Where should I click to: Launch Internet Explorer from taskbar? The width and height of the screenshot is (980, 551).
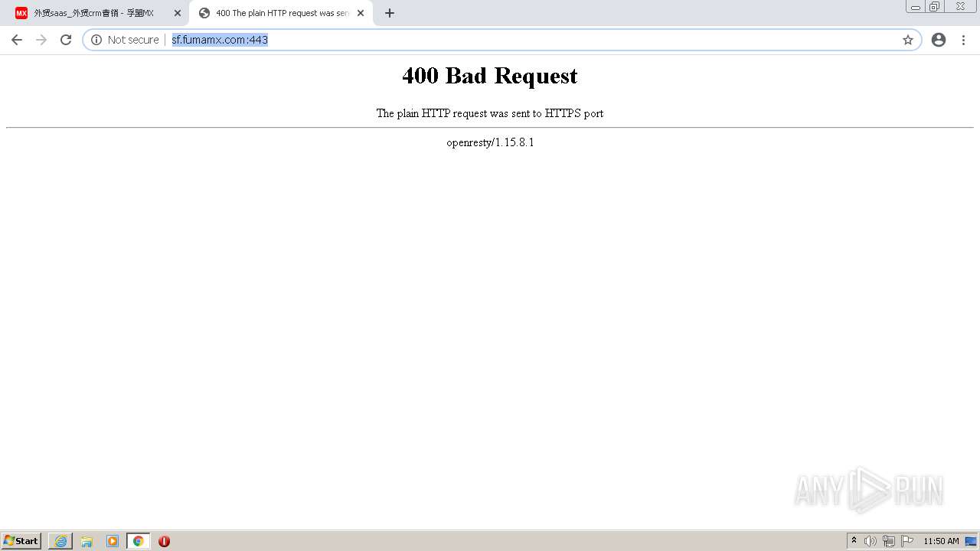pyautogui.click(x=60, y=541)
